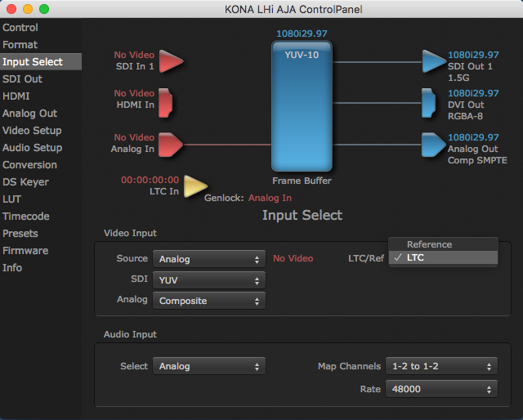Click the blue SDI Out 1 triangle icon

click(x=434, y=61)
